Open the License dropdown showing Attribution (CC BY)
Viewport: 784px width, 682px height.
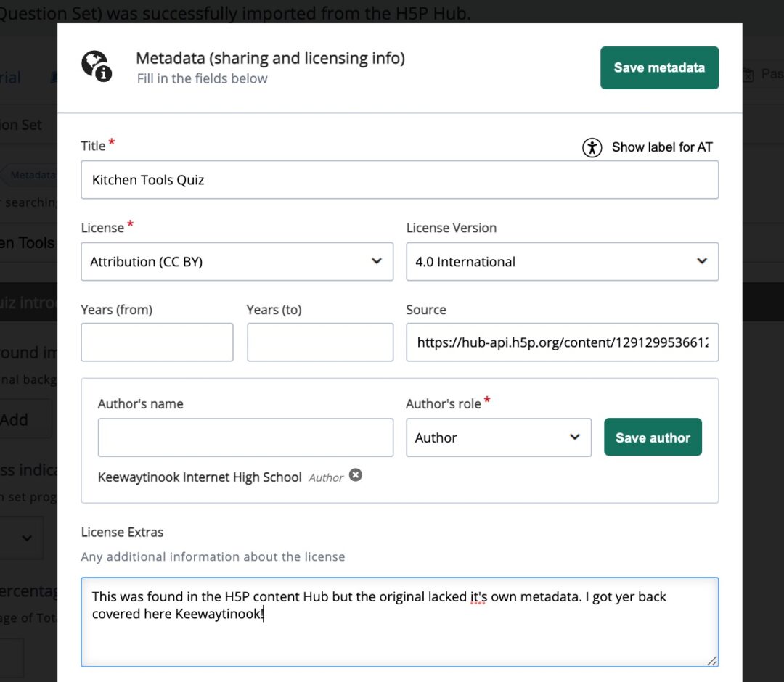point(237,261)
